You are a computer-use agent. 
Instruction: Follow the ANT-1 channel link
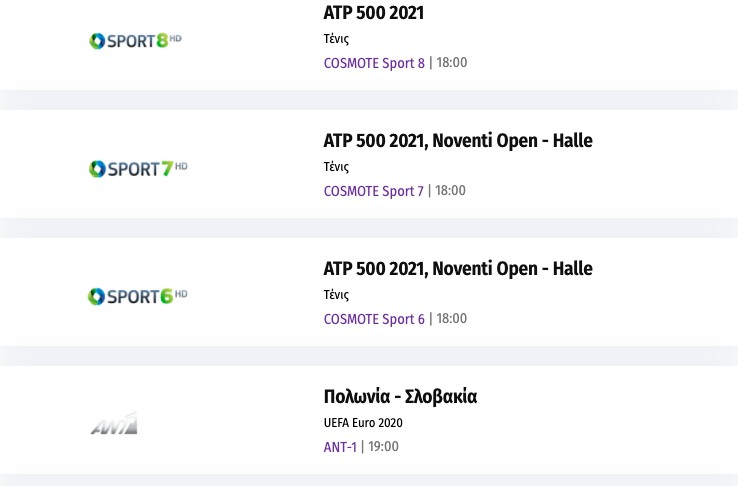pos(340,447)
